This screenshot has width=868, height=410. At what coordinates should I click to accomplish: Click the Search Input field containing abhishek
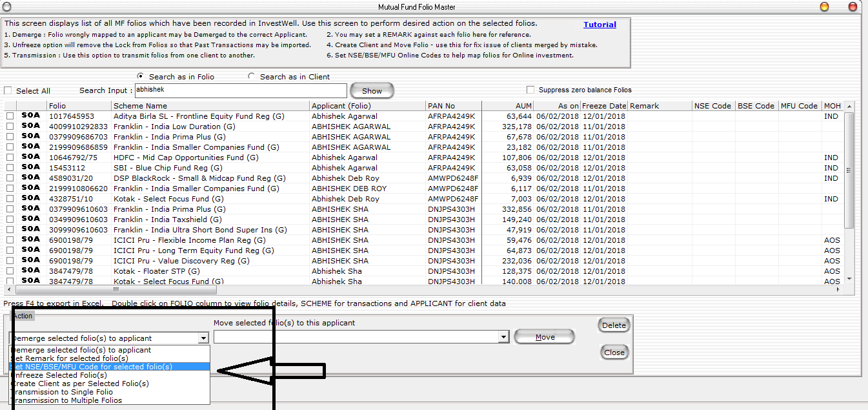pos(240,90)
